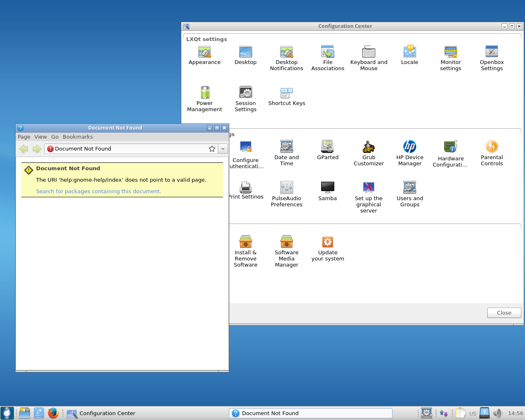Bookmark this page with the star icon
This screenshot has width=525, height=420.
(212, 149)
